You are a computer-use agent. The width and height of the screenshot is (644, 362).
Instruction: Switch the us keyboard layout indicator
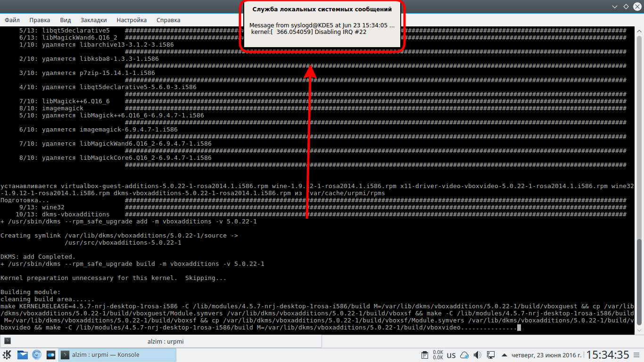coord(451,355)
